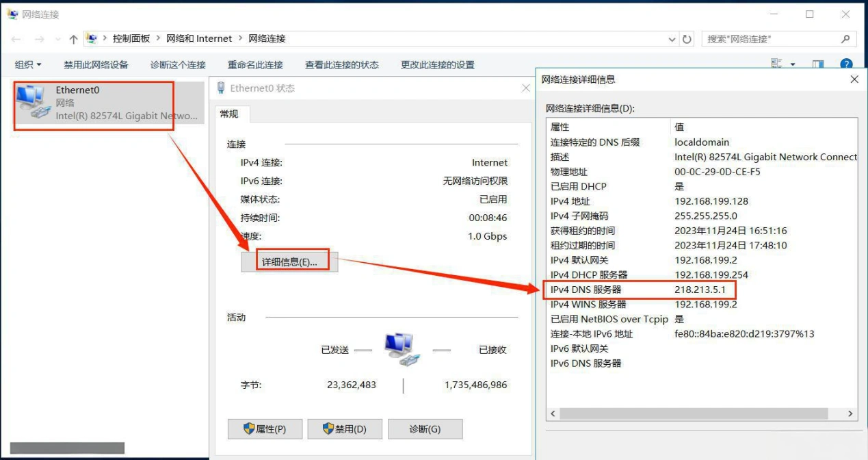Click the MAC value 00-0C-29-0D-CE-F5
The height and width of the screenshot is (460, 868).
(718, 172)
